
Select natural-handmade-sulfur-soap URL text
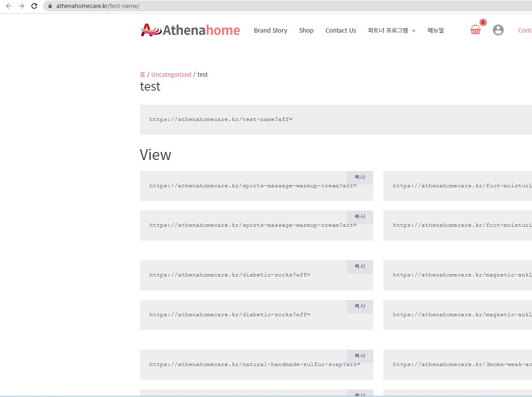click(255, 364)
